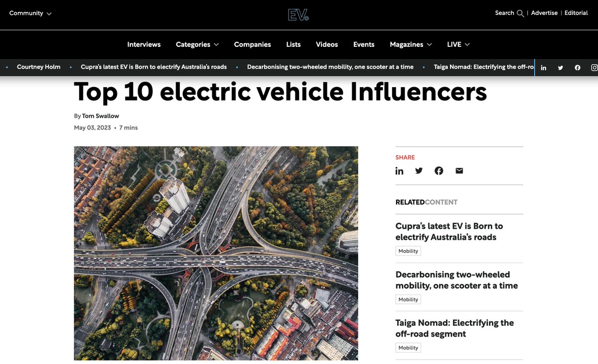The width and height of the screenshot is (598, 364).
Task: Expand the Magazines menu
Action: click(x=411, y=44)
